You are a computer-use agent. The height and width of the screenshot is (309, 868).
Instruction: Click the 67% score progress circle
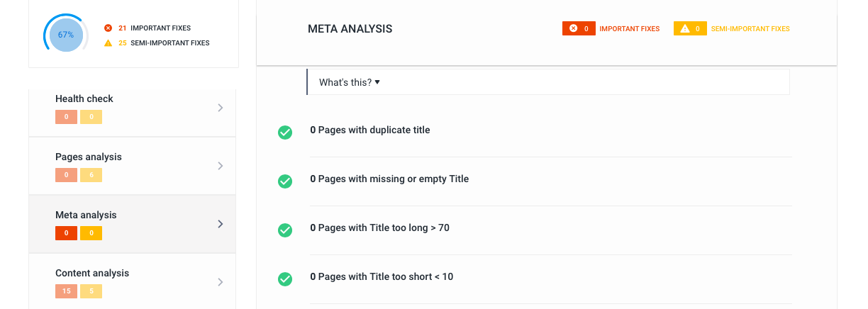pos(66,35)
